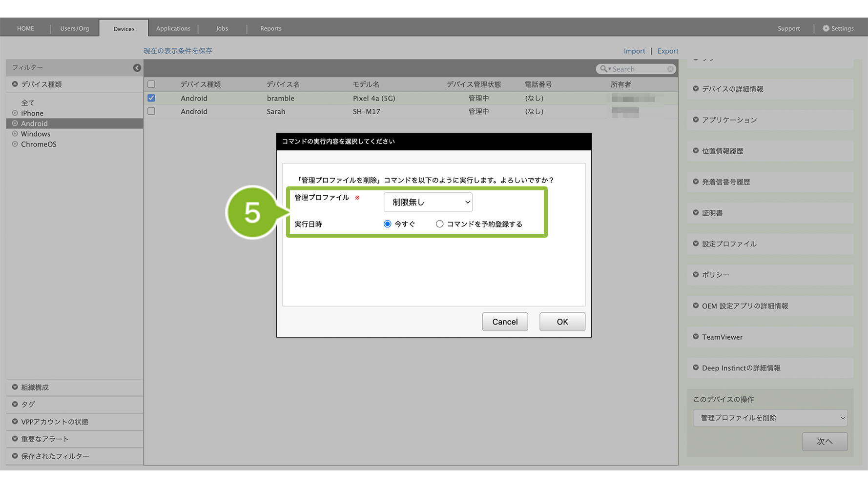Sort by モデル名 column header
Screen dimensions: 868x488
click(366, 84)
